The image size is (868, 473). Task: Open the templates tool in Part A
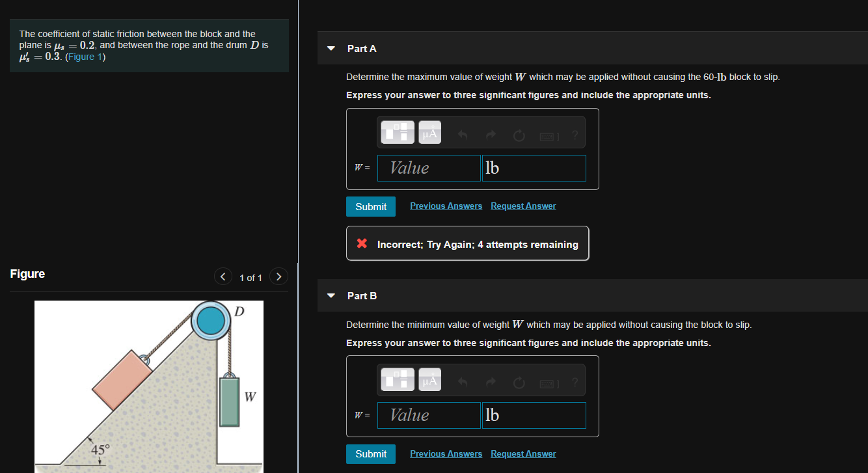tap(398, 133)
